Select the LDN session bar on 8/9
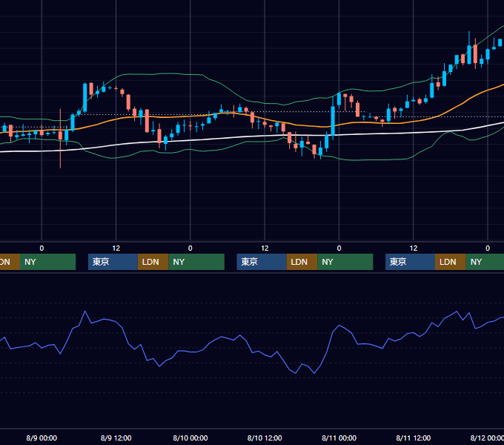 (153, 262)
